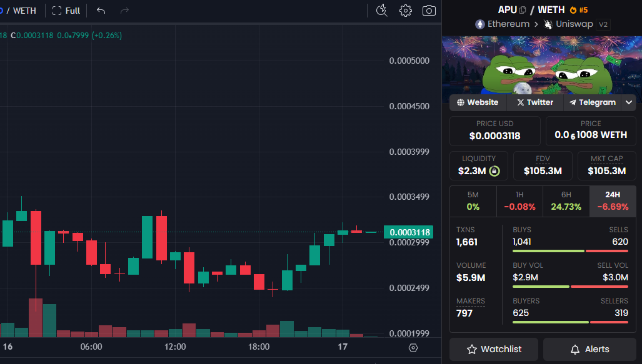The height and width of the screenshot is (364, 642).
Task: Click liquidity lock icon
Action: click(494, 171)
